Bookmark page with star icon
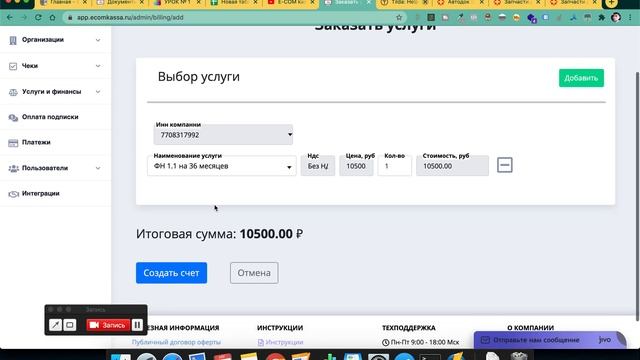 click(399, 18)
